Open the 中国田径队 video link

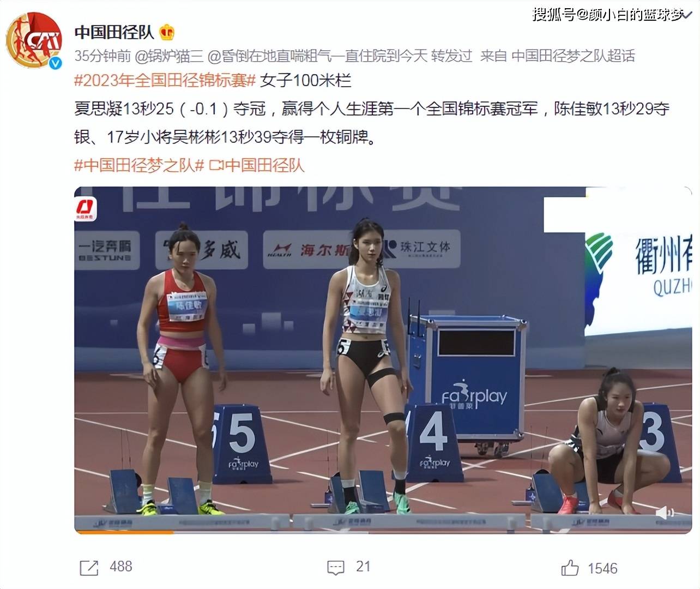point(264,165)
